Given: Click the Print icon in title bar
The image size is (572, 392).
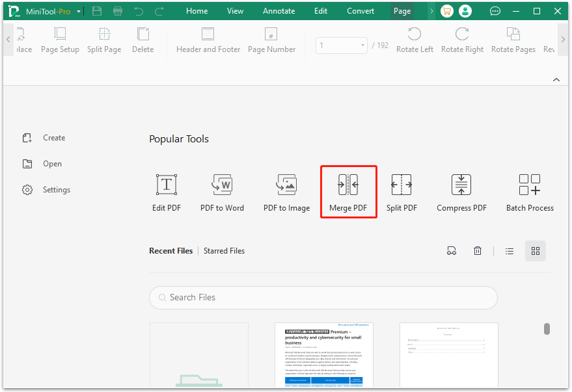Looking at the screenshot, I should [x=118, y=11].
